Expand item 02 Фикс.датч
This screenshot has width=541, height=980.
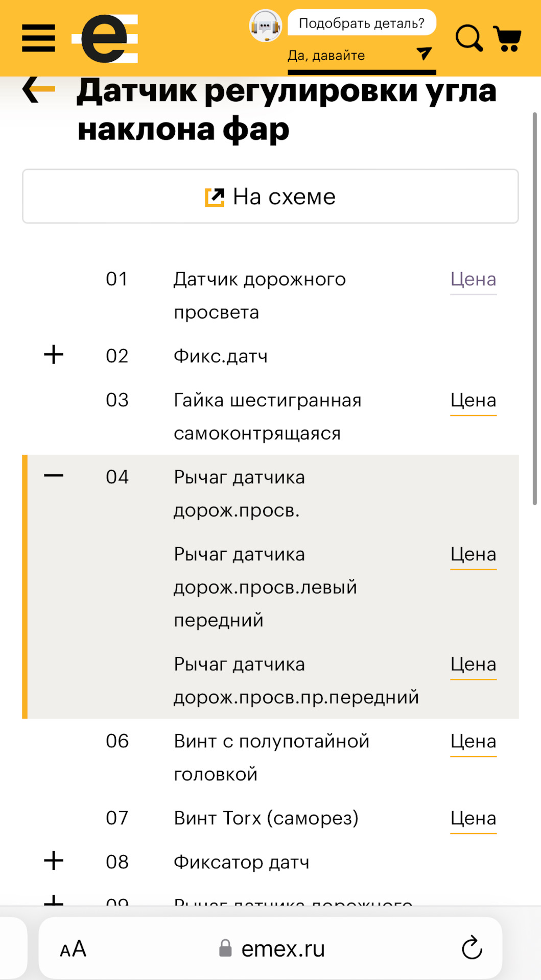[x=54, y=355]
